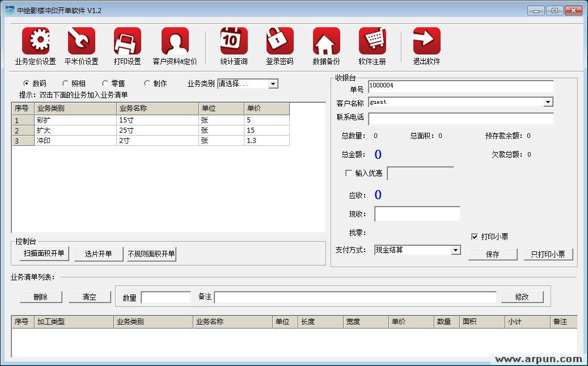
Task: Open 业务定价设置 gear icon
Action: click(x=36, y=41)
